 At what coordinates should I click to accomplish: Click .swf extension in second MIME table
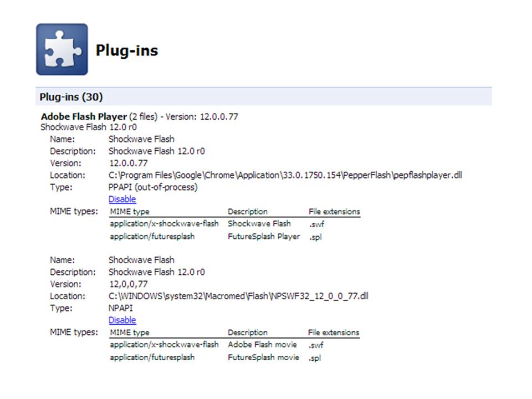pos(316,345)
